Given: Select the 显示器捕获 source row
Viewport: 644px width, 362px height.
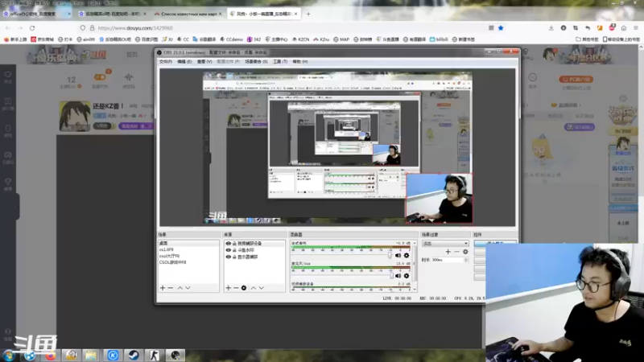Looking at the screenshot, I should pyautogui.click(x=254, y=257).
